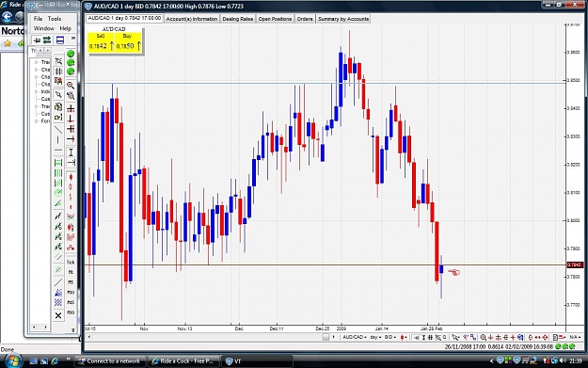The height and width of the screenshot is (368, 588).
Task: Open the Connect to a network taskbar button
Action: (109, 361)
